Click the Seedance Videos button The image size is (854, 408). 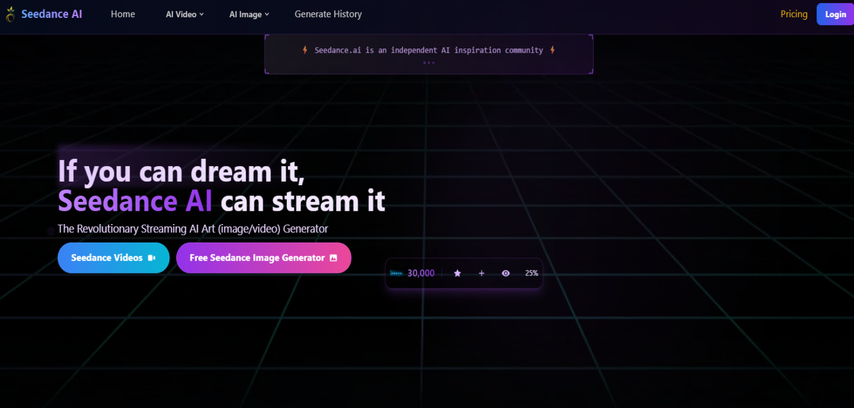tap(113, 258)
